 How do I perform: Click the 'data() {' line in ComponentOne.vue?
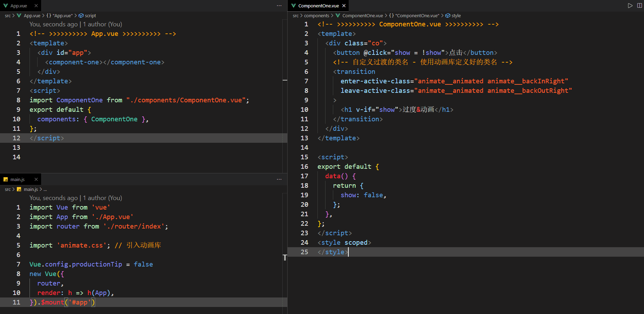[x=341, y=176]
